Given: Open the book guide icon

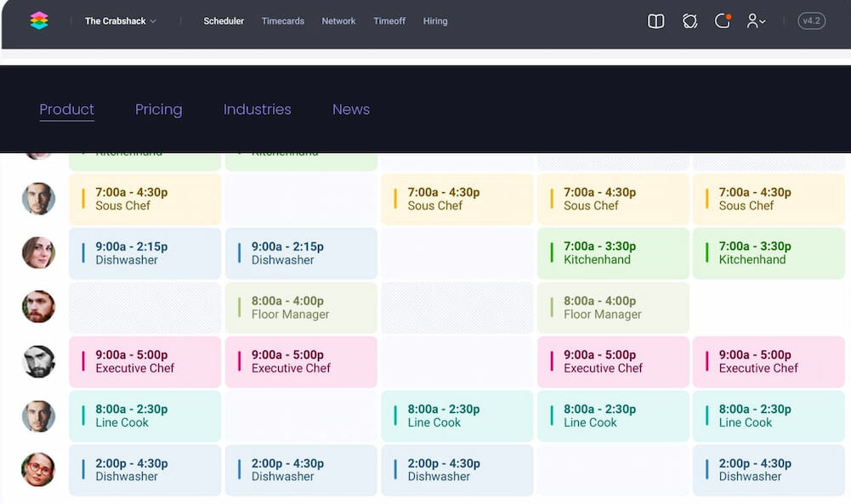Looking at the screenshot, I should (x=655, y=21).
